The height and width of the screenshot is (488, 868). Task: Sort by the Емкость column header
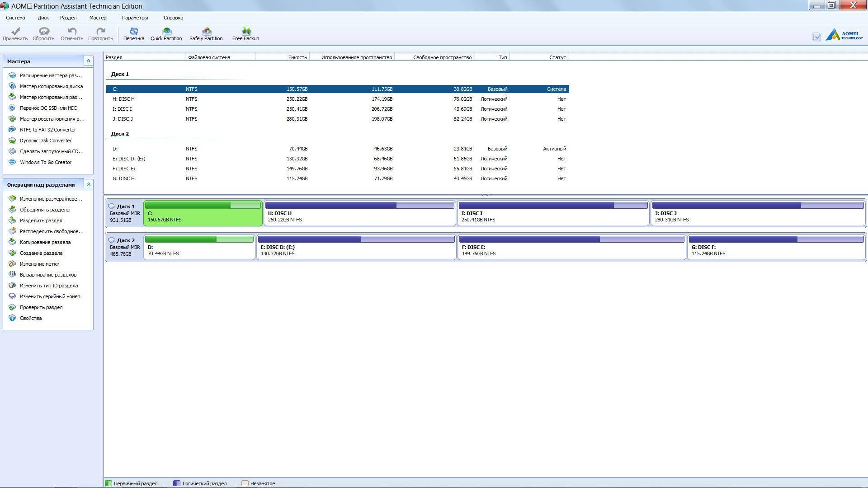coord(283,57)
